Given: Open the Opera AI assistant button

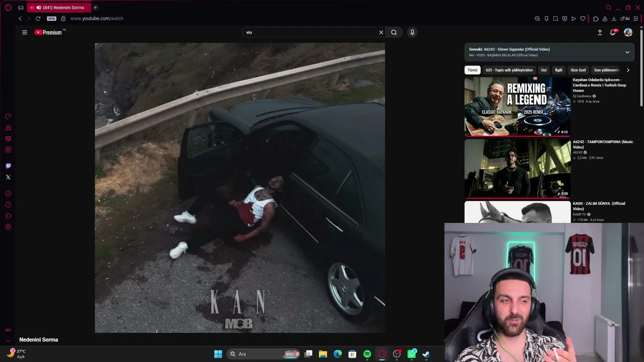Looking at the screenshot, I should (625, 19).
